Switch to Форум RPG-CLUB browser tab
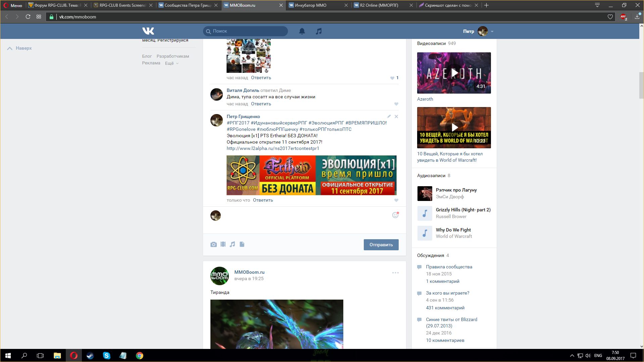644x362 pixels. click(x=58, y=5)
